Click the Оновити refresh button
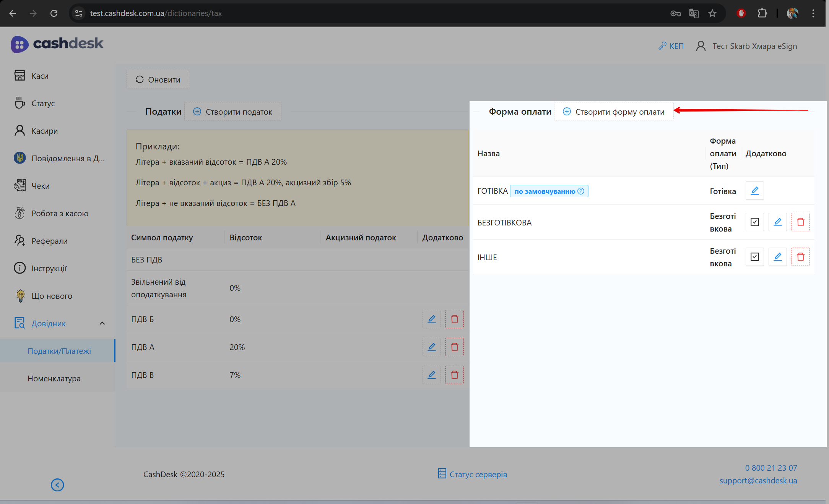The height and width of the screenshot is (504, 829). 158,79
